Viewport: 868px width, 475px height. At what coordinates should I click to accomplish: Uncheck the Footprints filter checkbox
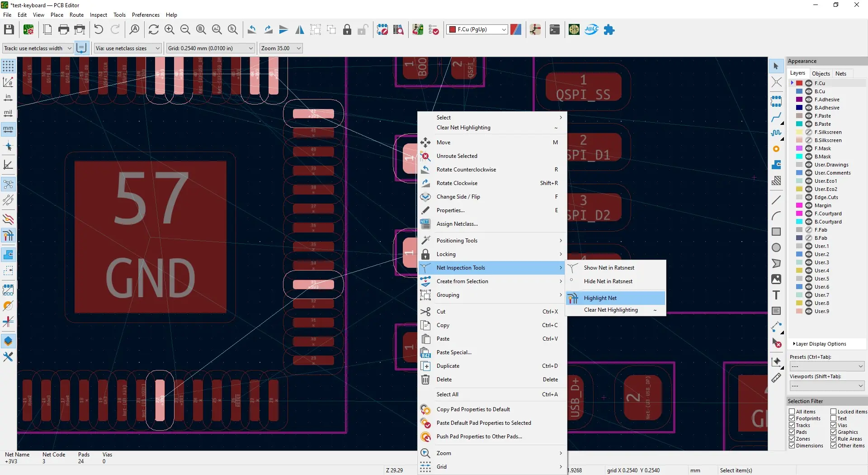(792, 418)
